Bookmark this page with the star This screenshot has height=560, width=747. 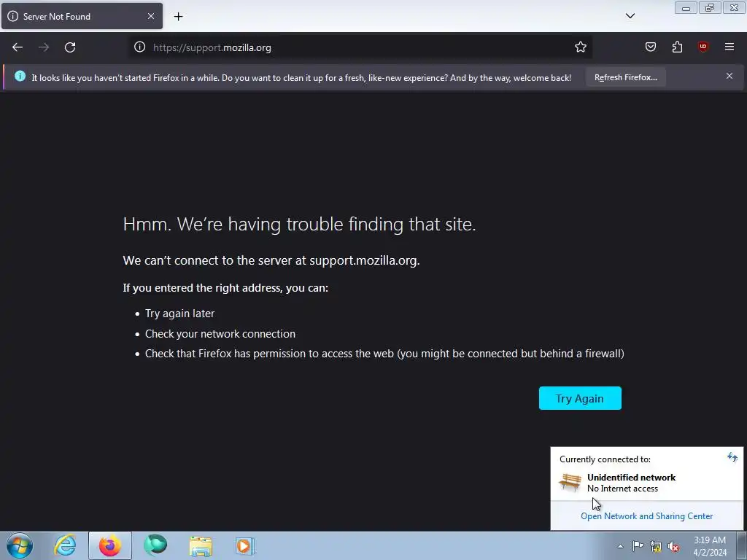(580, 47)
